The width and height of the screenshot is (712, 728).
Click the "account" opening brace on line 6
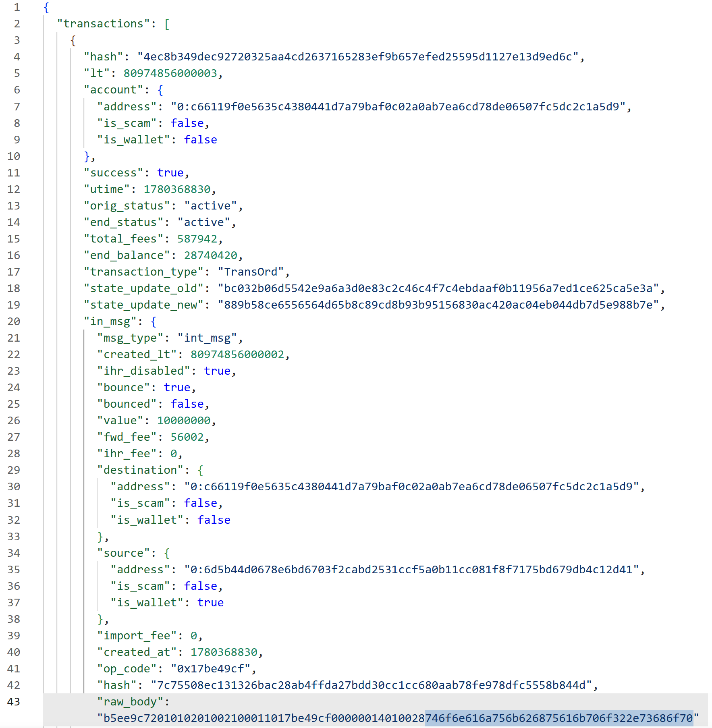[x=160, y=90]
